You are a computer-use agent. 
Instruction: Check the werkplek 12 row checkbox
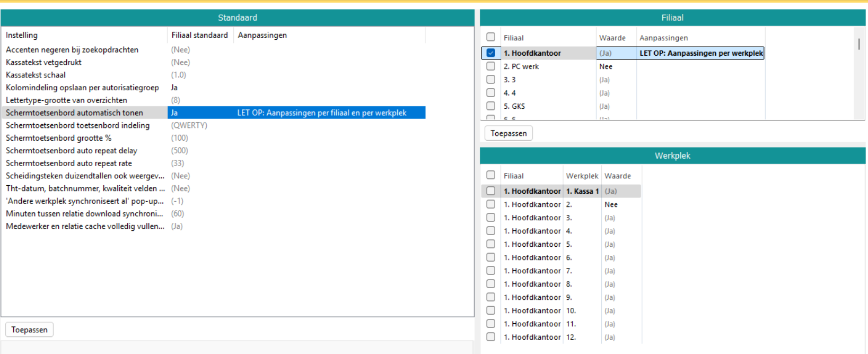490,337
